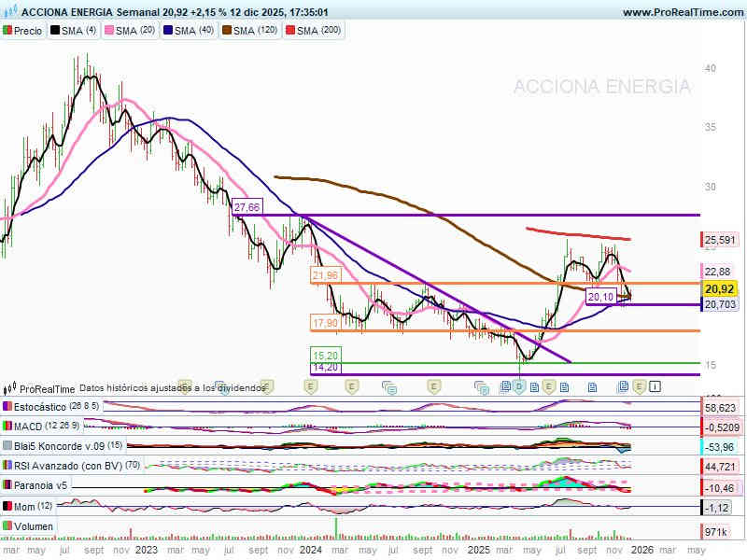
Task: Select the black SMA (4) color swatch
Action: [x=55, y=31]
